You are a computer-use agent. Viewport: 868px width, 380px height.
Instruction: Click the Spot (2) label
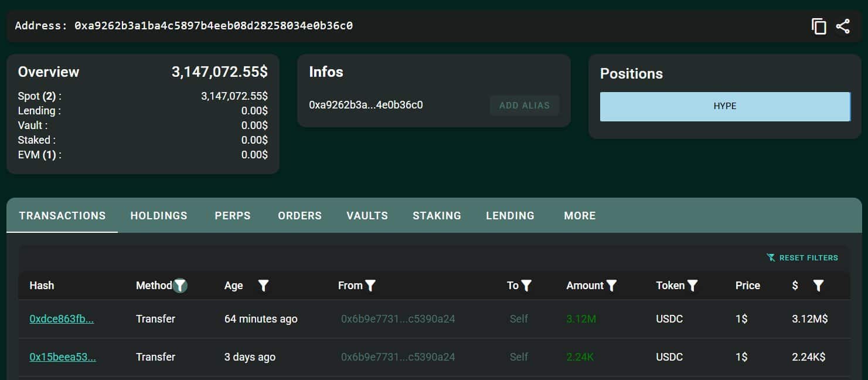tap(39, 96)
